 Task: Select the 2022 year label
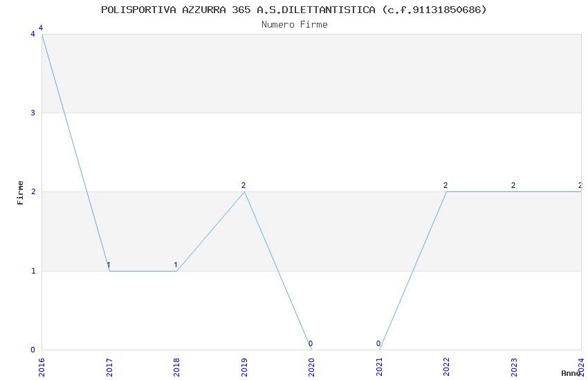(446, 368)
